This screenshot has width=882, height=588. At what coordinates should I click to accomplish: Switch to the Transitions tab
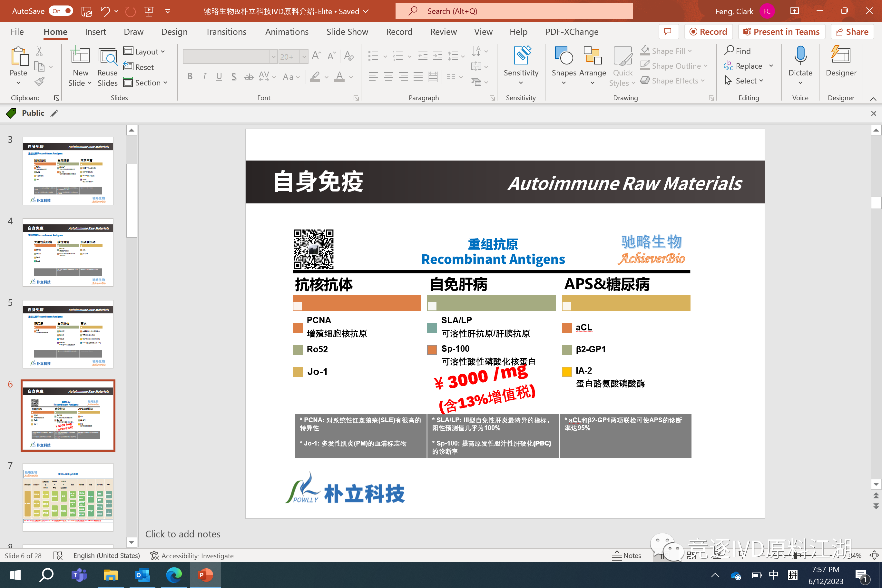pyautogui.click(x=225, y=32)
